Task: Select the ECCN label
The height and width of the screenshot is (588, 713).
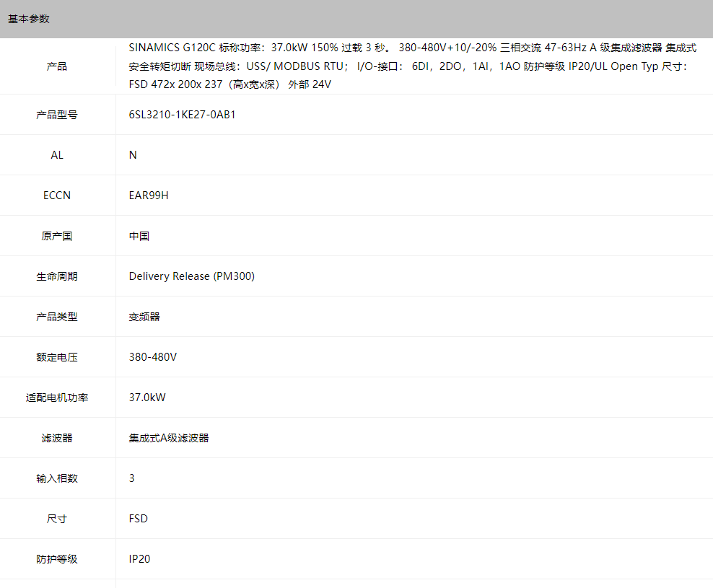Action: point(57,196)
